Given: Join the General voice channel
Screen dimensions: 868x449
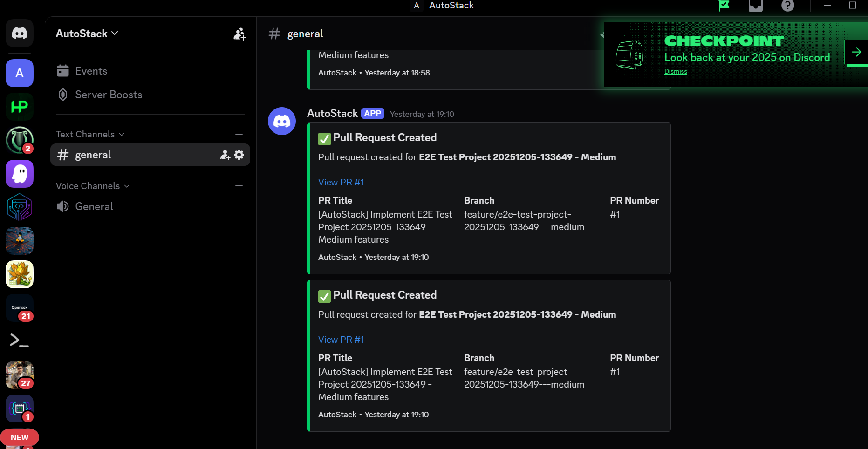Looking at the screenshot, I should [x=150, y=206].
